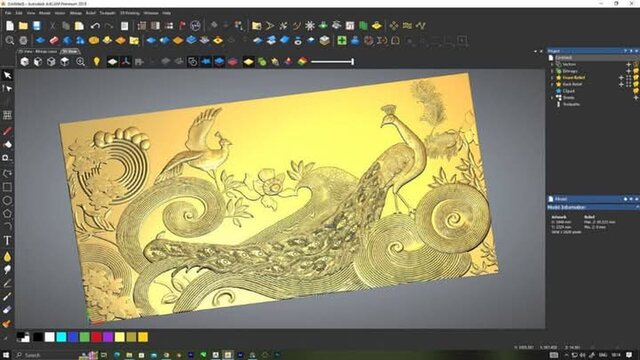Click the axes origin icon in 3D view toolbar
640x360 pixels.
pos(126,62)
